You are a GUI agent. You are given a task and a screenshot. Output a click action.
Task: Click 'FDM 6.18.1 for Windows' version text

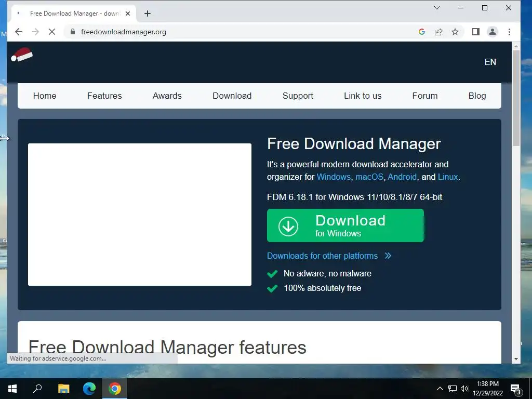coord(354,197)
